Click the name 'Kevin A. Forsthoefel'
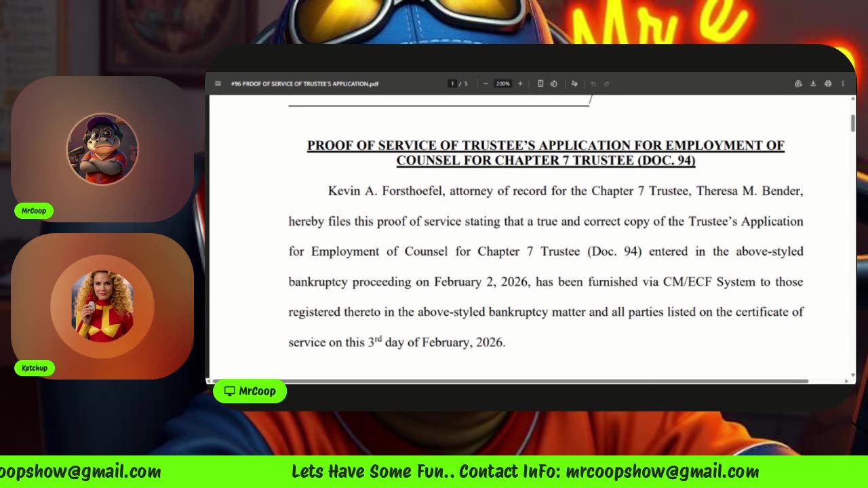 click(386, 191)
